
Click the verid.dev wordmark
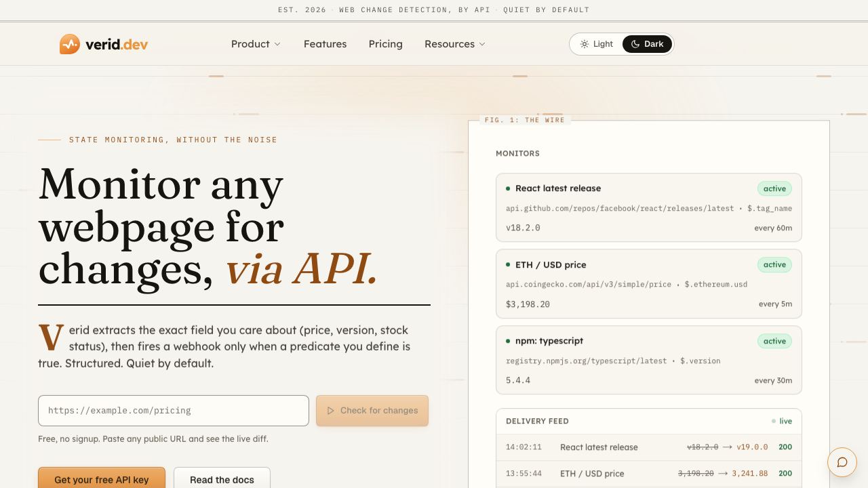[x=117, y=45]
